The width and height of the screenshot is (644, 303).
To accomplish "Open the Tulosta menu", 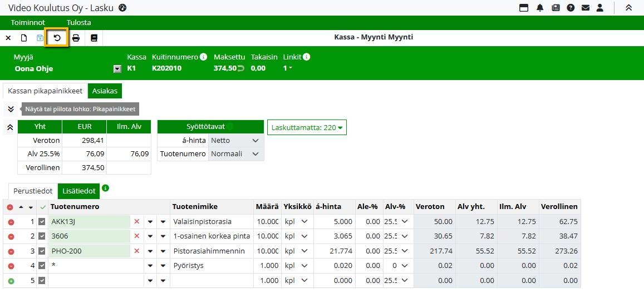I will pyautogui.click(x=78, y=23).
